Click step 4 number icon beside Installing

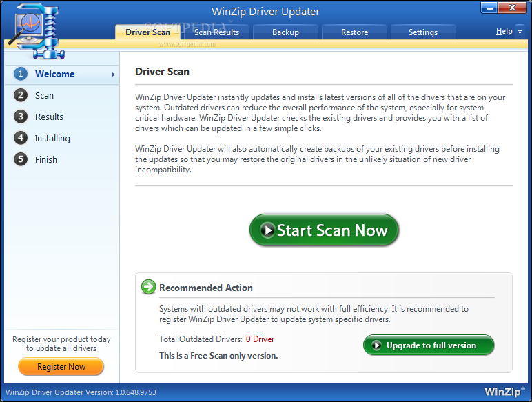[x=21, y=138]
